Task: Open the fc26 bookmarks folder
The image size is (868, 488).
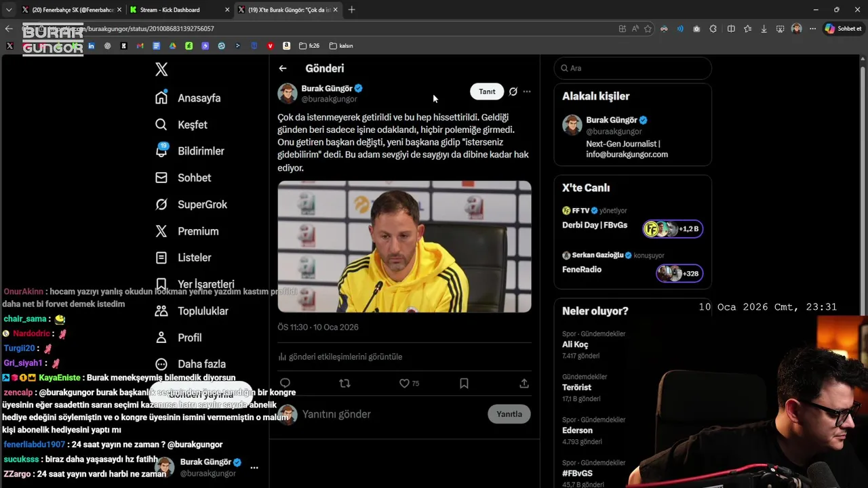Action: (x=309, y=46)
